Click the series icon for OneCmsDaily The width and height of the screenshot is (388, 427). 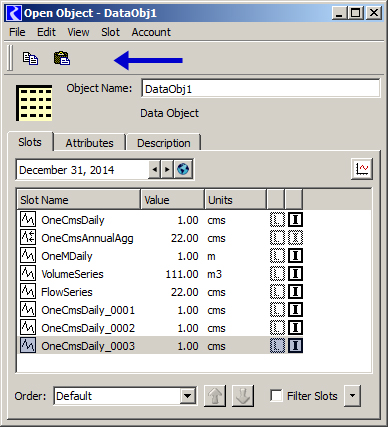point(28,219)
